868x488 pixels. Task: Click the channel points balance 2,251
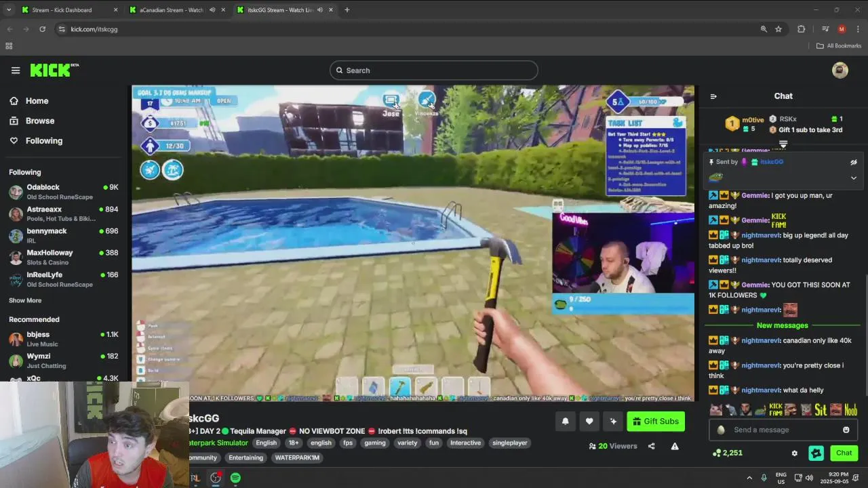click(x=728, y=453)
